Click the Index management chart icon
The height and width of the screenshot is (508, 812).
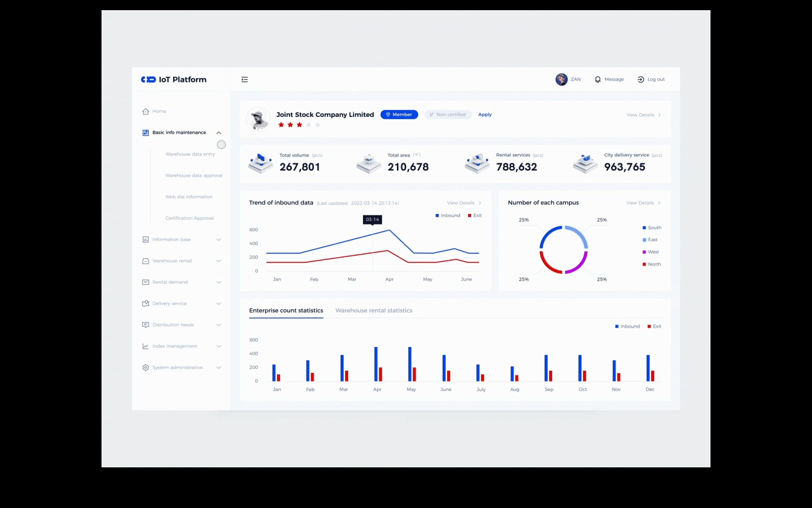[x=146, y=346]
